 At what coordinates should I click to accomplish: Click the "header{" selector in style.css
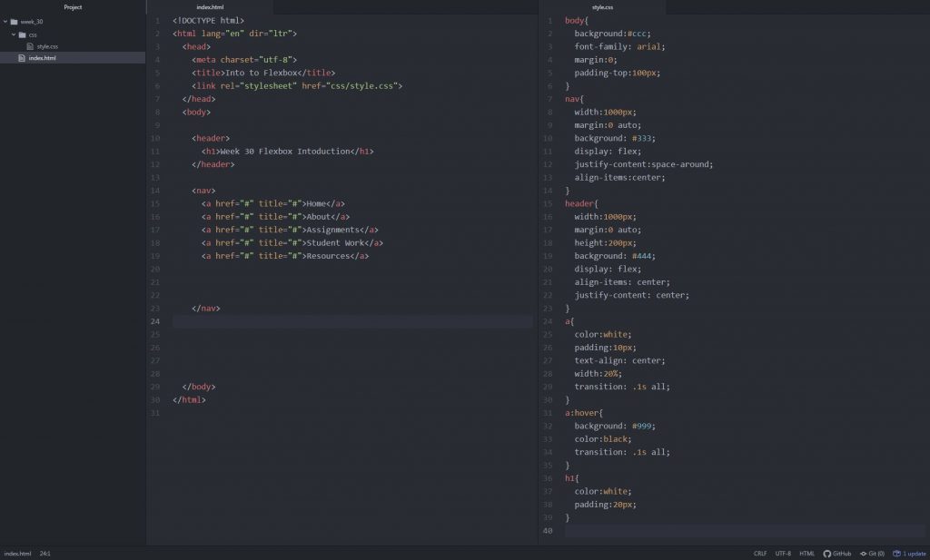click(x=581, y=204)
